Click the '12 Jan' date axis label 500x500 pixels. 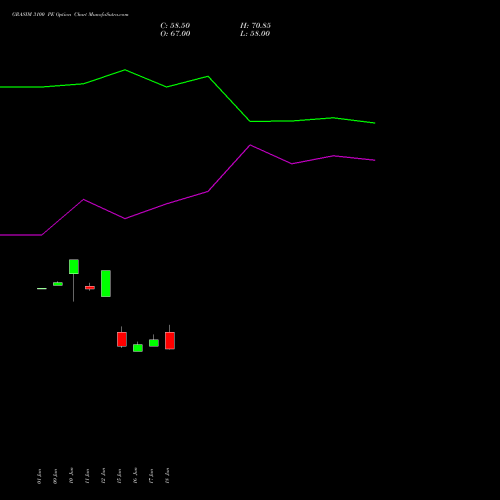tap(103, 476)
